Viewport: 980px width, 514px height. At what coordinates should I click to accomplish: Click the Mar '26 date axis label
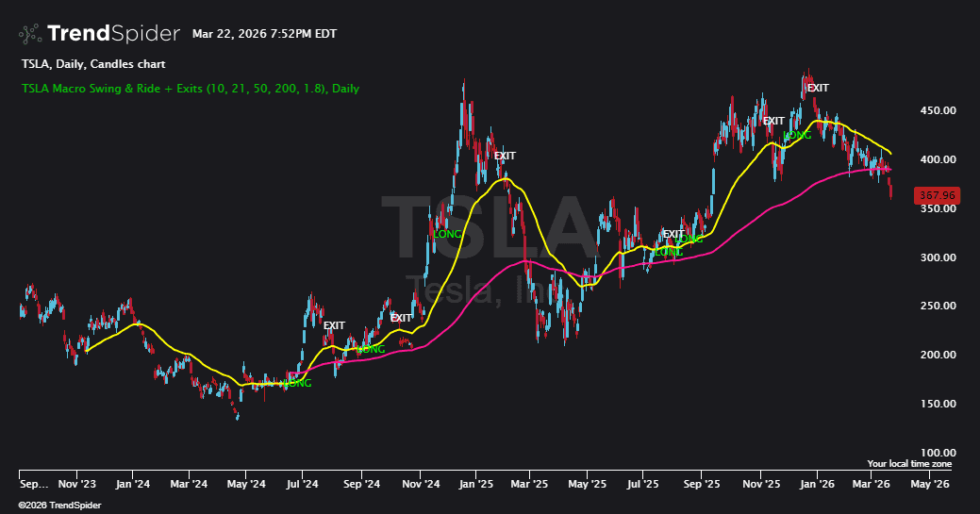pos(872,484)
